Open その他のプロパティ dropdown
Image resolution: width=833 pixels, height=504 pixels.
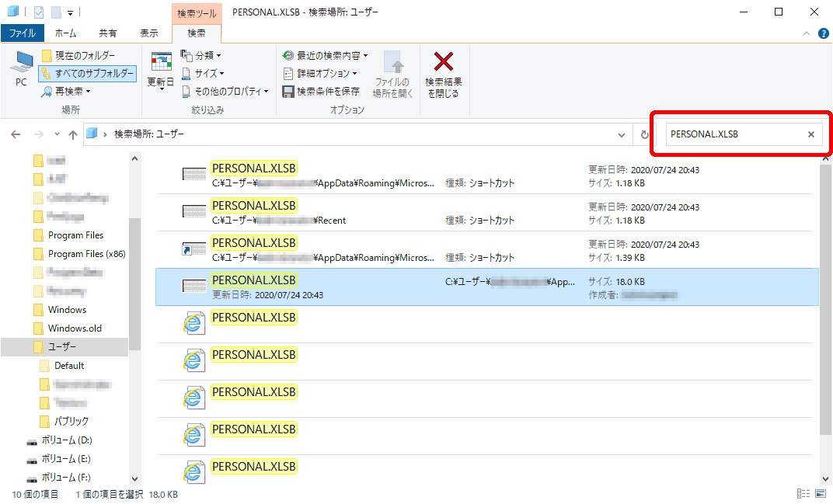point(225,92)
